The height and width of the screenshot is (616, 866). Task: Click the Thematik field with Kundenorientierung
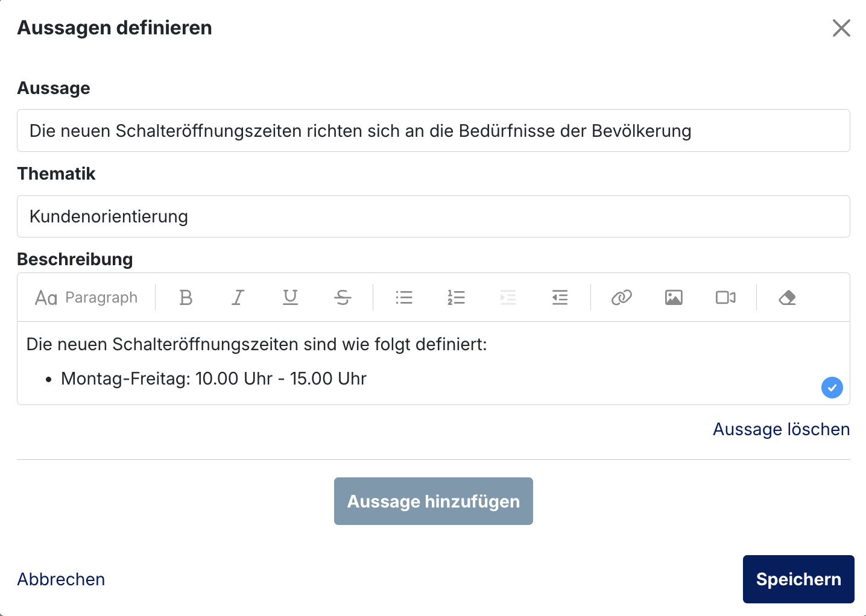click(x=434, y=216)
